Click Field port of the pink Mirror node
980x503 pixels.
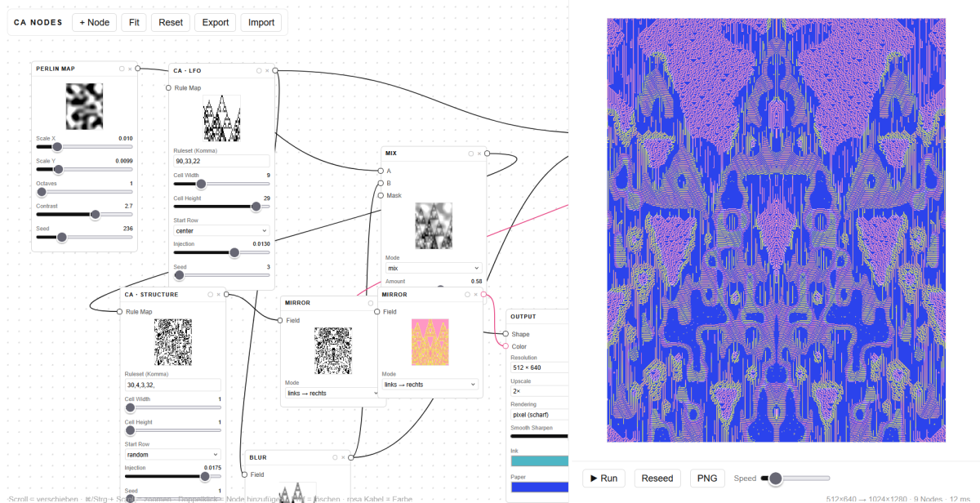click(x=377, y=311)
